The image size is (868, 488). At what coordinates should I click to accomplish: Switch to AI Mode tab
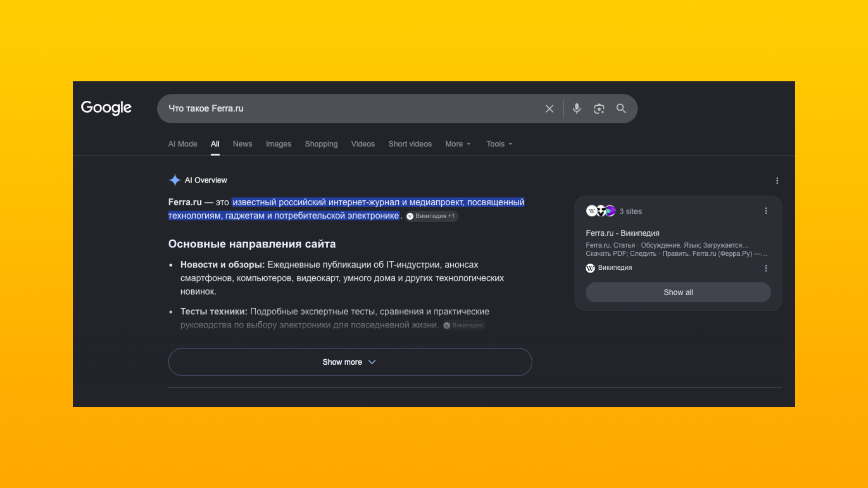[183, 144]
